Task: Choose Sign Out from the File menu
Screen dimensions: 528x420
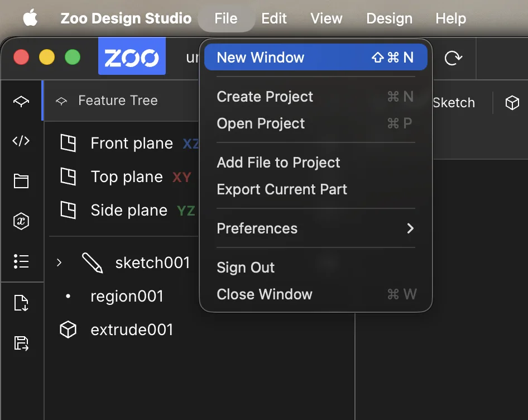Action: click(315, 268)
